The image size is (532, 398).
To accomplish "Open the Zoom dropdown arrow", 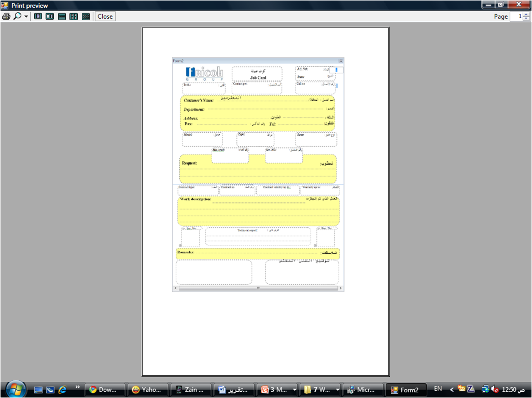I will click(x=26, y=17).
